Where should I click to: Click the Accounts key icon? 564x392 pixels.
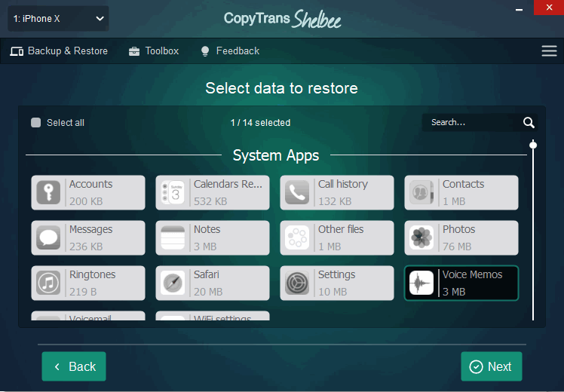[x=48, y=192]
